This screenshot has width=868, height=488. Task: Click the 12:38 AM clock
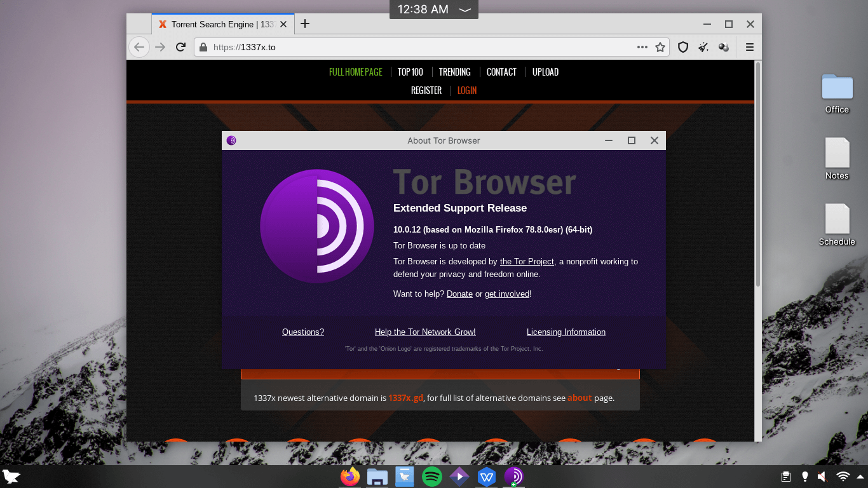[423, 10]
